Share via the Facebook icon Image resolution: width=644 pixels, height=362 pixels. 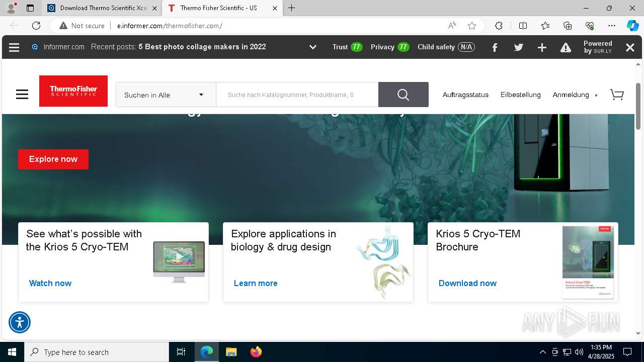pyautogui.click(x=495, y=47)
